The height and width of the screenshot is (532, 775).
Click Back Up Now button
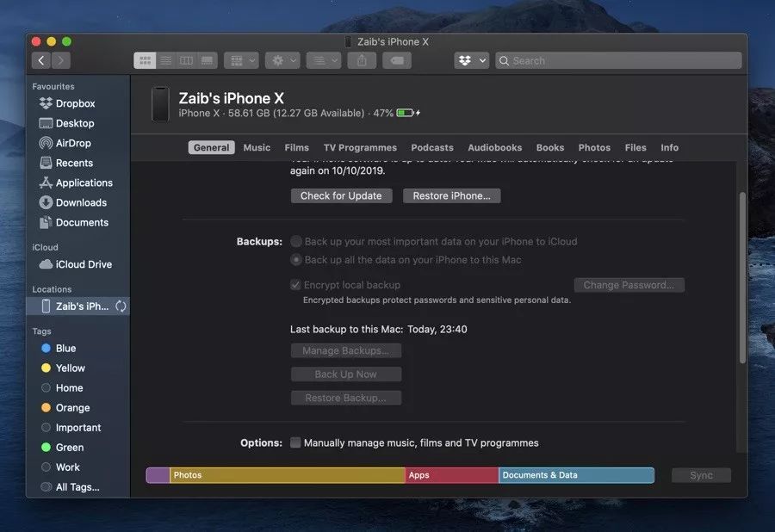click(345, 374)
